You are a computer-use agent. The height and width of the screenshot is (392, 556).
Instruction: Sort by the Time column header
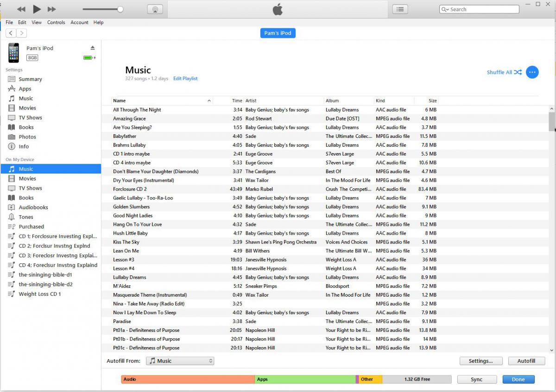click(x=228, y=100)
